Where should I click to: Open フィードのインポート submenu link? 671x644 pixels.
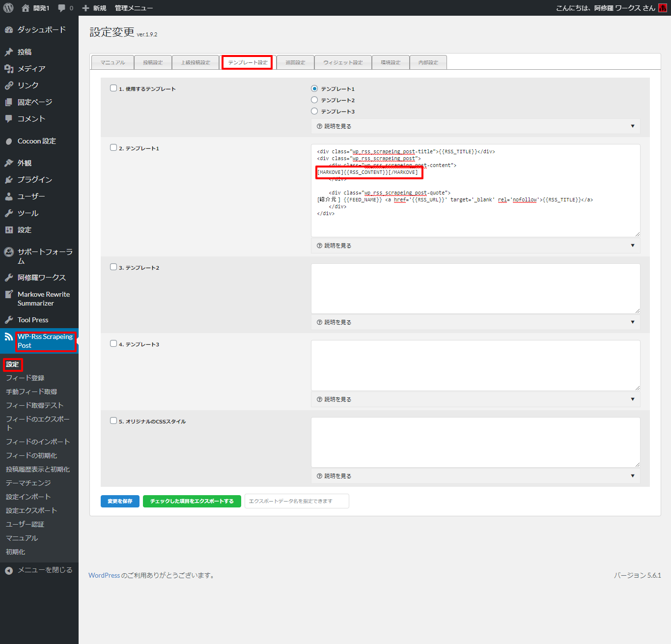(x=38, y=442)
